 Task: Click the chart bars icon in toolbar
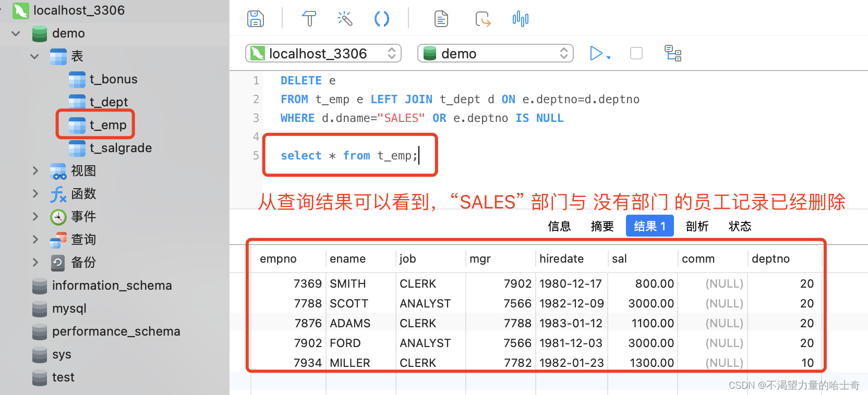pyautogui.click(x=521, y=19)
